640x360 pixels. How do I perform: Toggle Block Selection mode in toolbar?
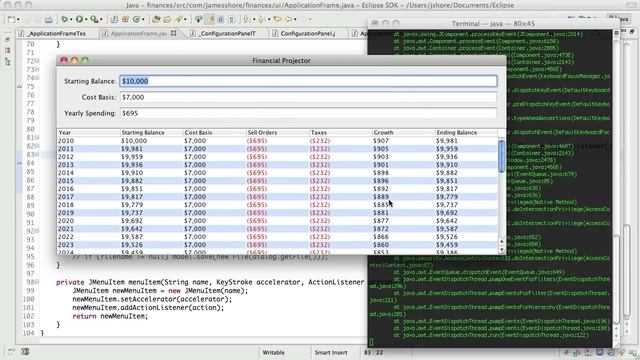[x=221, y=19]
